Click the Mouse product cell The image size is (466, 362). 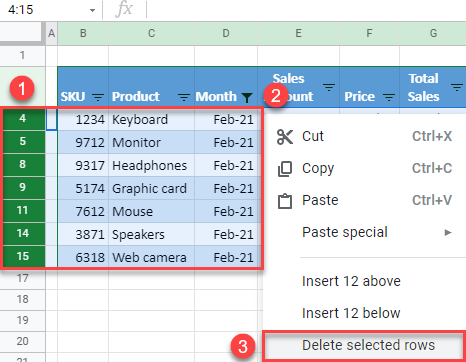click(x=152, y=211)
